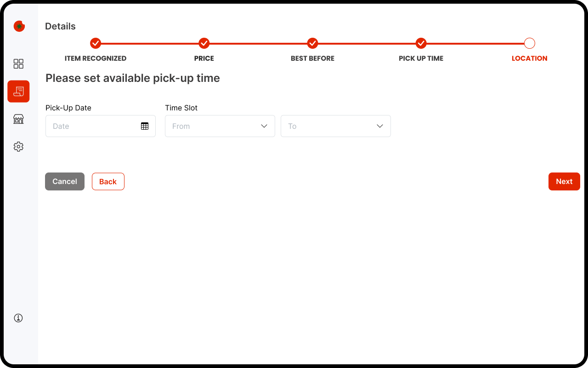Image resolution: width=588 pixels, height=368 pixels.
Task: Open settings gear in sidebar
Action: coord(18,147)
